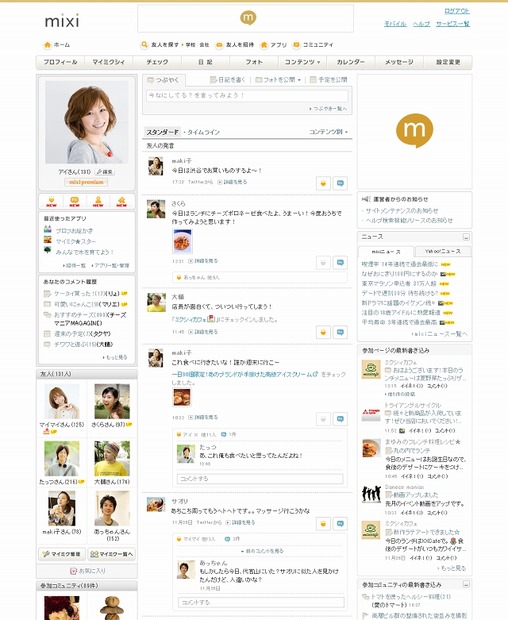Click the お気に入り favorites icon
The height and width of the screenshot is (620, 508).
tap(73, 571)
